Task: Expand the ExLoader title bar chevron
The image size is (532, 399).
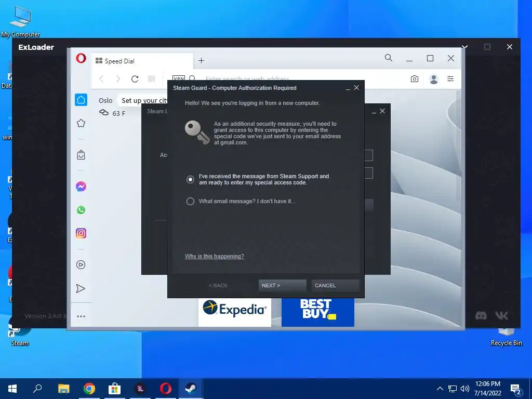Action: tap(465, 46)
